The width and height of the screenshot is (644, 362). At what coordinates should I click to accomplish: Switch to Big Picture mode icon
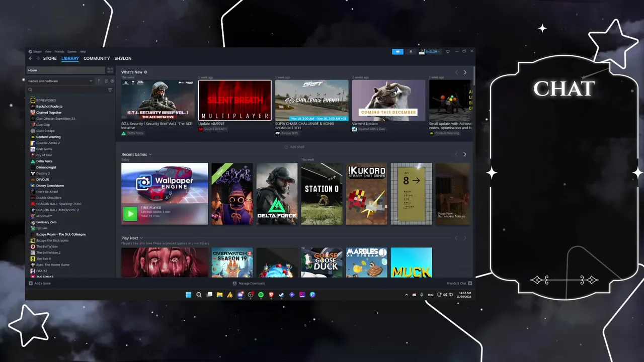coord(448,51)
